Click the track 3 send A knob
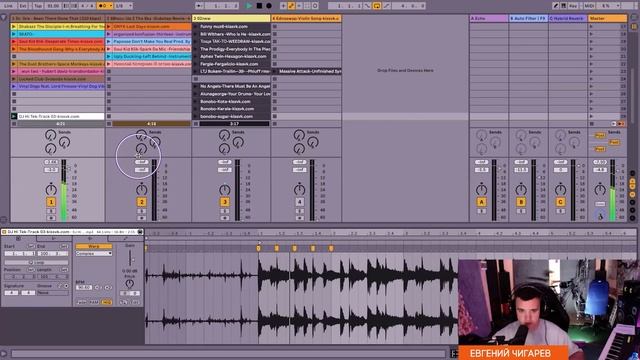 tap(224, 135)
